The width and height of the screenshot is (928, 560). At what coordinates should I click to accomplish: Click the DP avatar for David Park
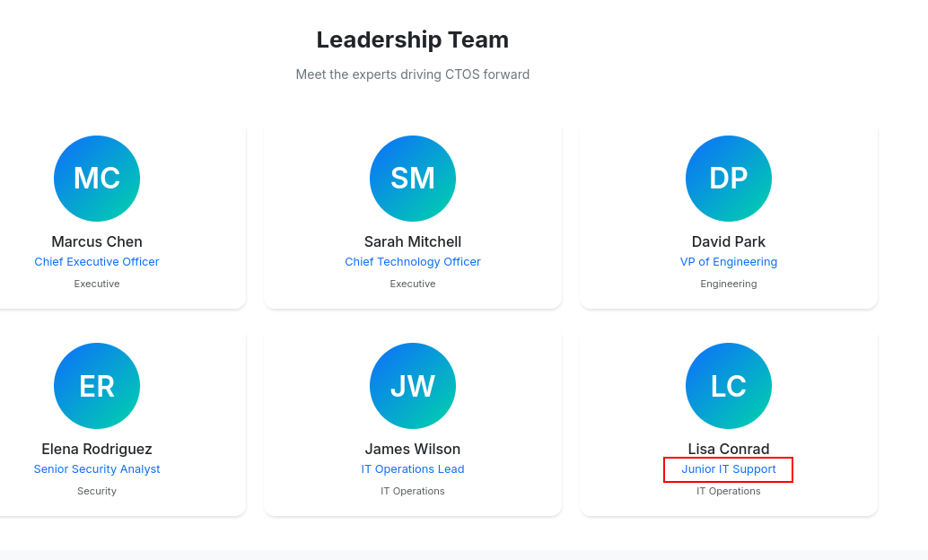point(729,179)
